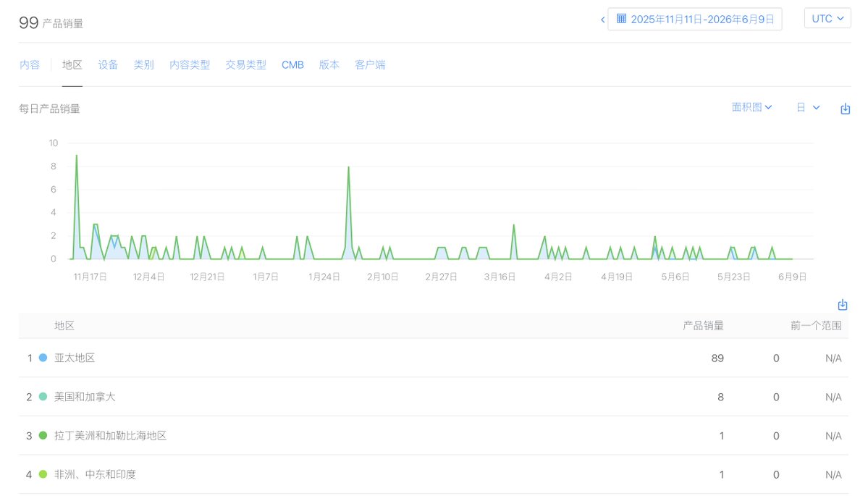Image resolution: width=868 pixels, height=496 pixels.
Task: Open the 类别 tab
Action: pos(143,64)
